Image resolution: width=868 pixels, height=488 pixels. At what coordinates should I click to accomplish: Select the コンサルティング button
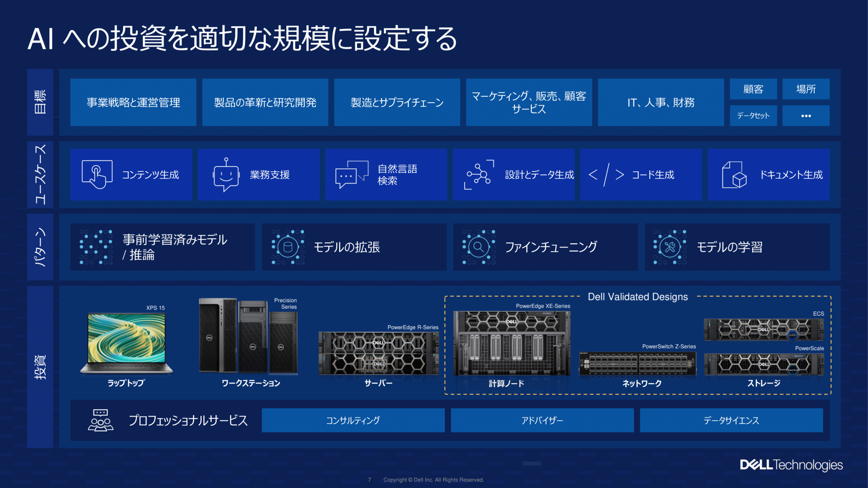click(353, 420)
